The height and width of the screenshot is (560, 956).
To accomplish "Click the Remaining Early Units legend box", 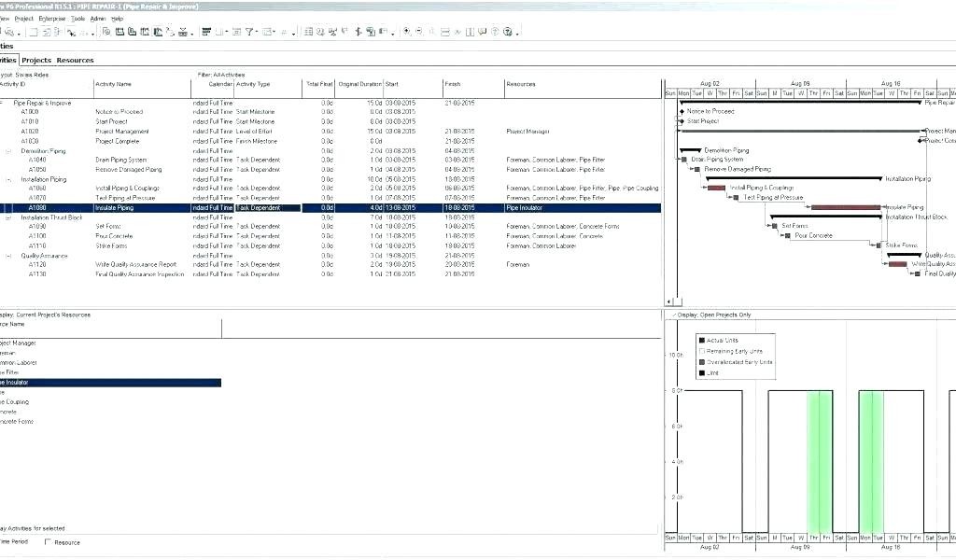I will pyautogui.click(x=702, y=351).
